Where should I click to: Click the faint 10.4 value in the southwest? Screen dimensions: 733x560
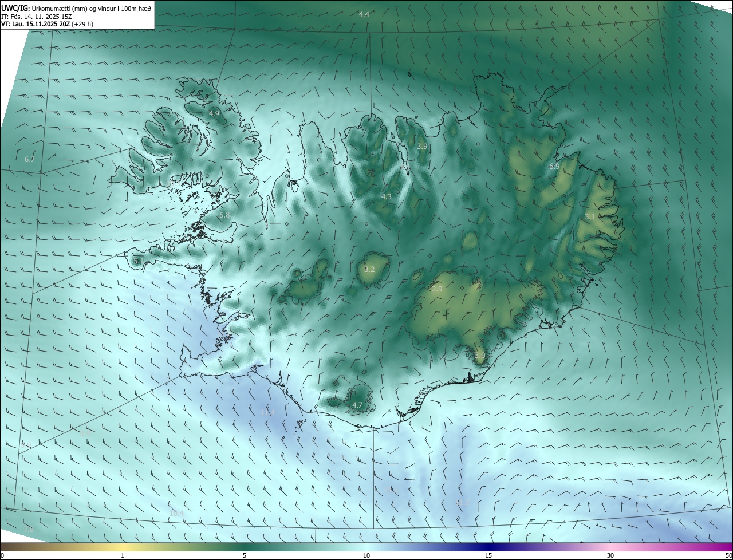tap(177, 514)
